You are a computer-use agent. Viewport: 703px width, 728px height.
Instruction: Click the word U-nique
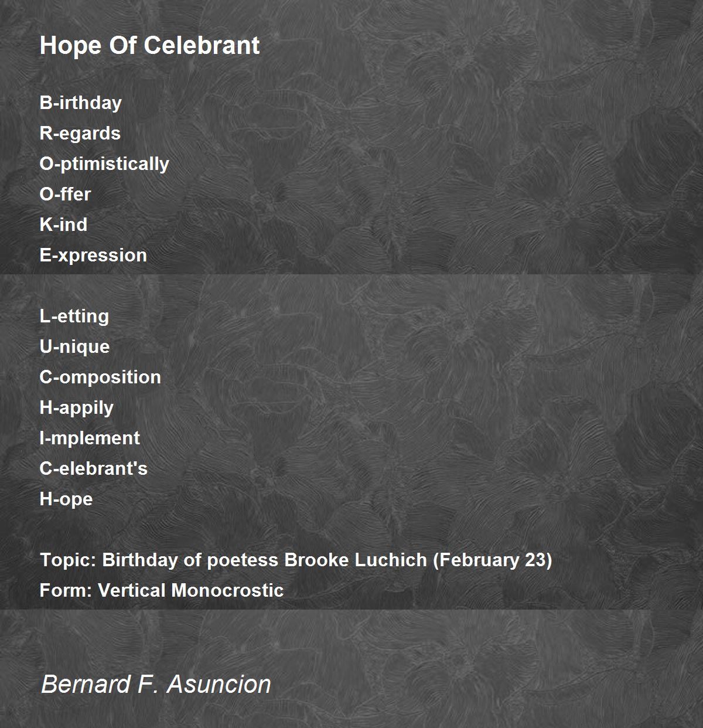75,347
